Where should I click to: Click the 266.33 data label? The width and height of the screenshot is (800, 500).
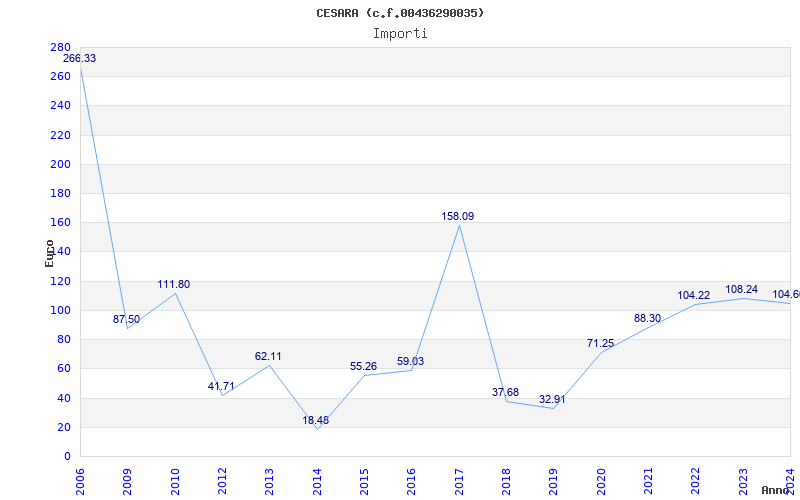point(79,59)
